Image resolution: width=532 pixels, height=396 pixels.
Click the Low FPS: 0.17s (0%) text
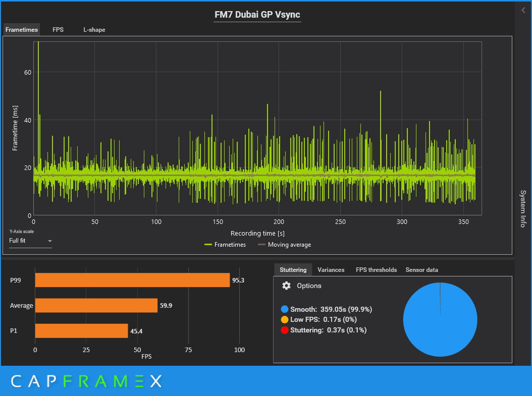[x=324, y=319]
